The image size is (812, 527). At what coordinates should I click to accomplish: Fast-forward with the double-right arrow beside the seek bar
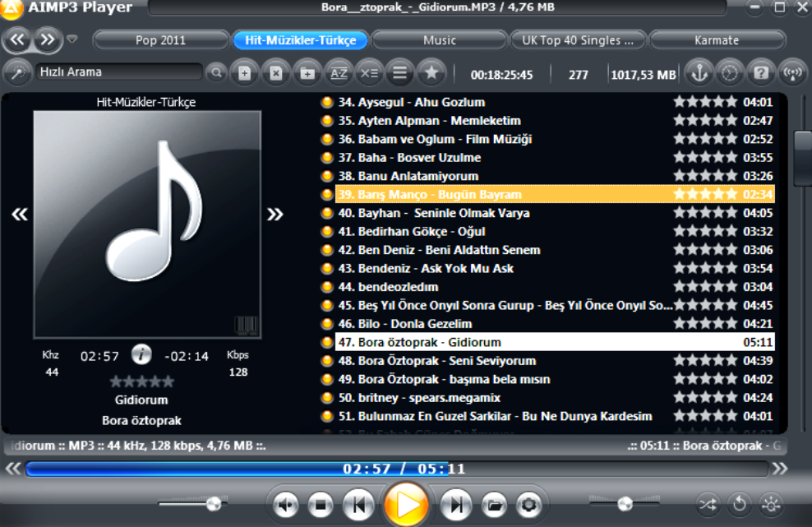click(x=780, y=469)
